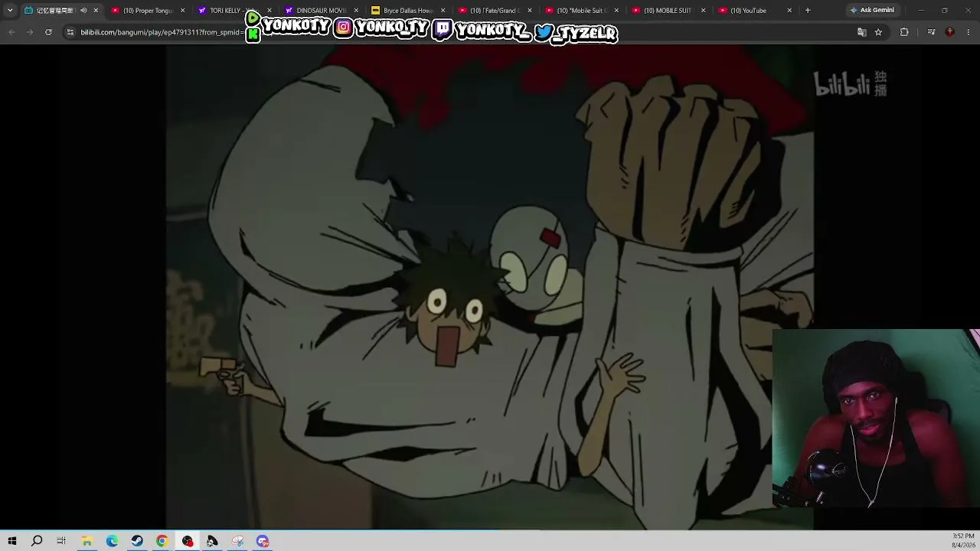Close the bilibili tab
The image size is (980, 551).
click(96, 10)
